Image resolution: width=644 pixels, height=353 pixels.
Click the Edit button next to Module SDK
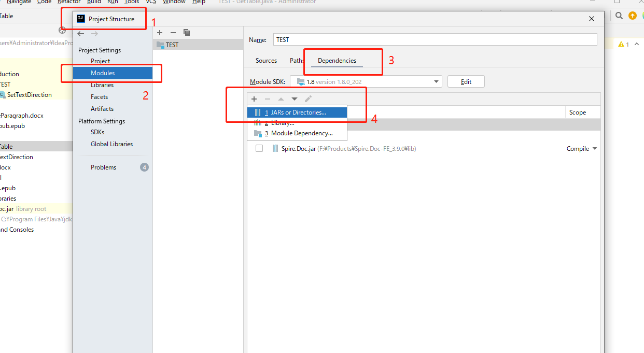[x=466, y=81]
